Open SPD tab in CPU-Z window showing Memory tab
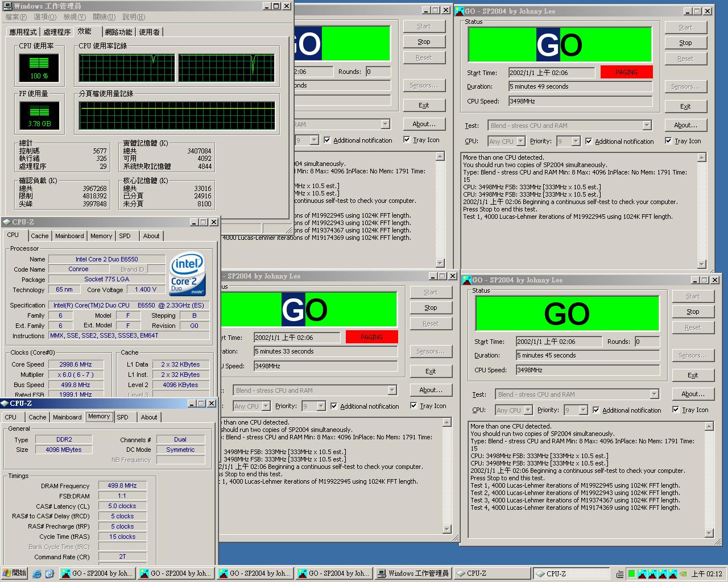The image size is (728, 582). tap(122, 417)
